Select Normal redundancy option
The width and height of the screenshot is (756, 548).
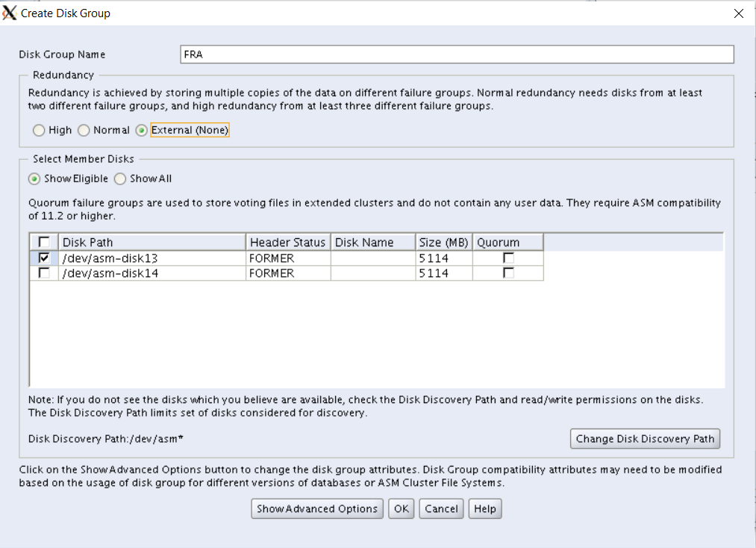(x=84, y=131)
